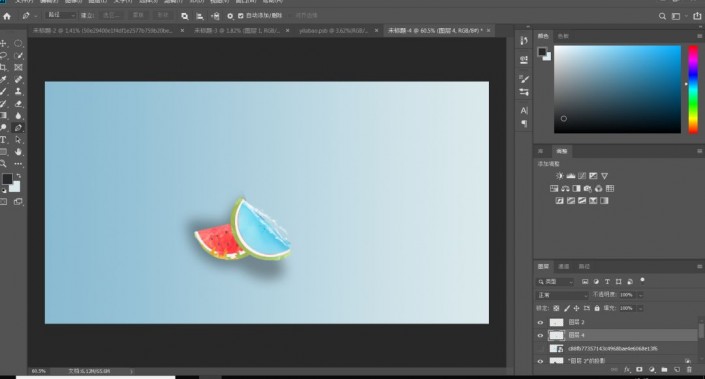
Task: Open the 正常 blend mode dropdown
Action: tap(562, 295)
